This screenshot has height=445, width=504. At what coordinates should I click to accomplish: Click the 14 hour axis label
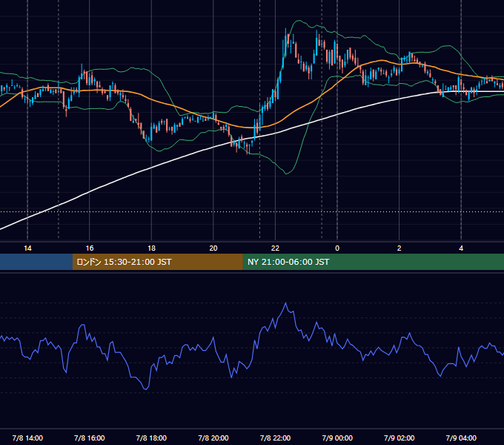tap(27, 248)
